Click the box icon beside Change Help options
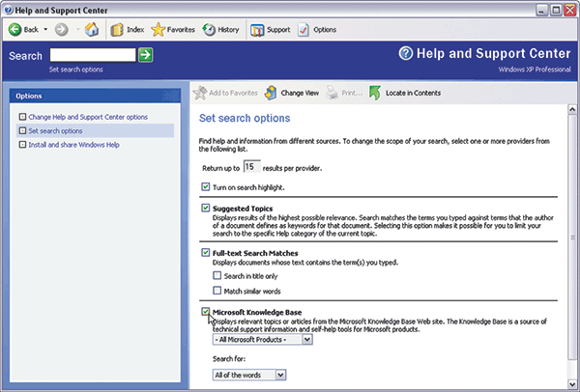The image size is (580, 392). (22, 117)
